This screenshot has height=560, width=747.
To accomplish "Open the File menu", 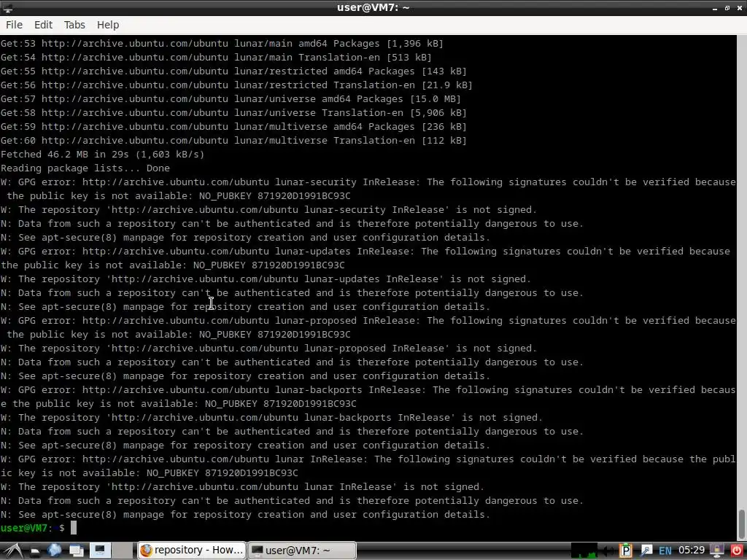I will pos(14,25).
